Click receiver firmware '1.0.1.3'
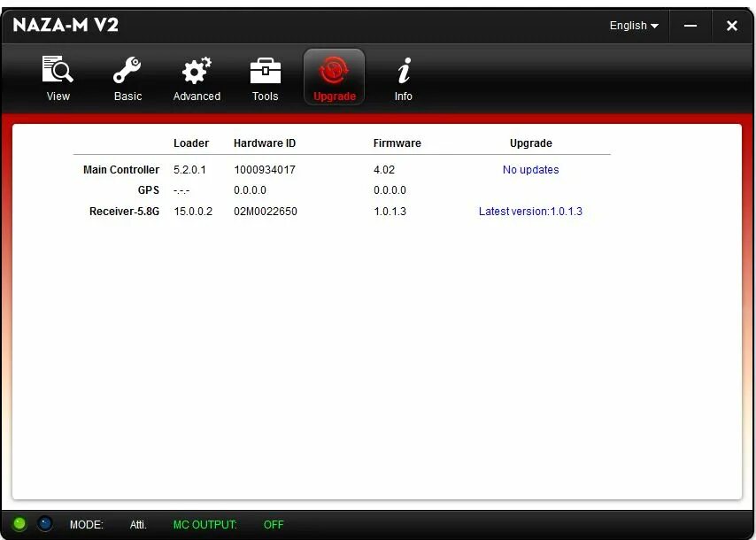The height and width of the screenshot is (540, 756). pos(390,212)
